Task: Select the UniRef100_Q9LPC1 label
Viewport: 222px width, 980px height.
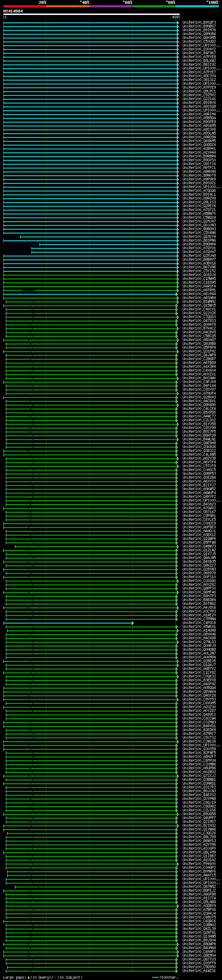Action: [x=199, y=91]
